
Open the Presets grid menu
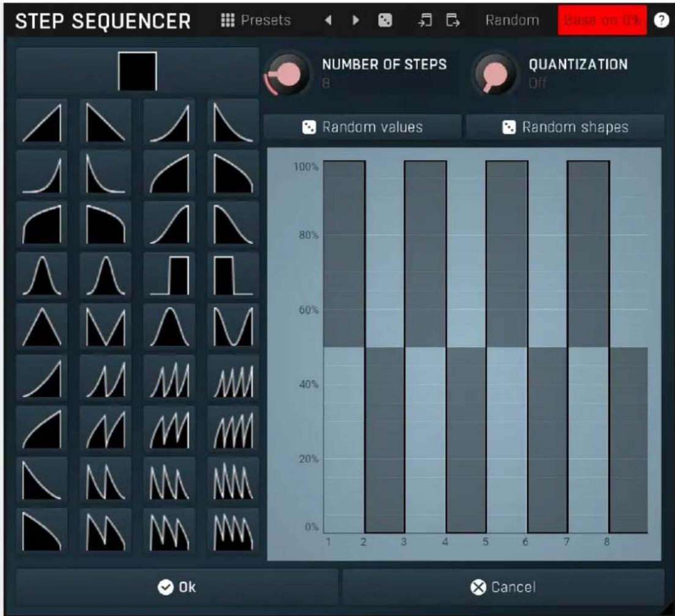[256, 20]
